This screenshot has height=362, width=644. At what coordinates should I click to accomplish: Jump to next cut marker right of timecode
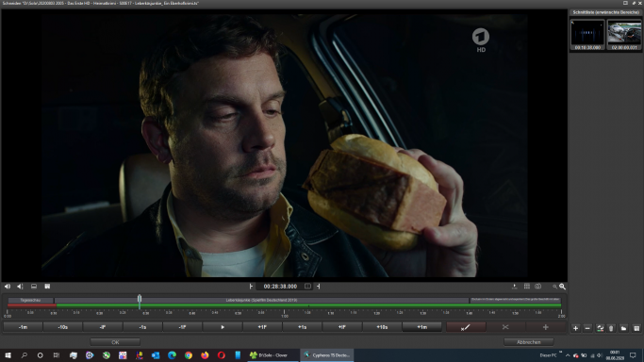tap(319, 287)
